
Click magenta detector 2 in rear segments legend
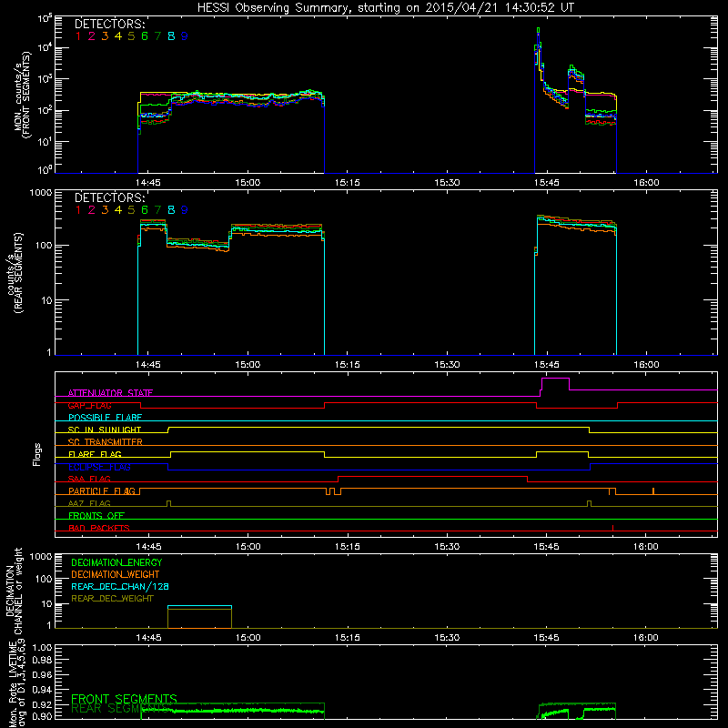click(92, 210)
